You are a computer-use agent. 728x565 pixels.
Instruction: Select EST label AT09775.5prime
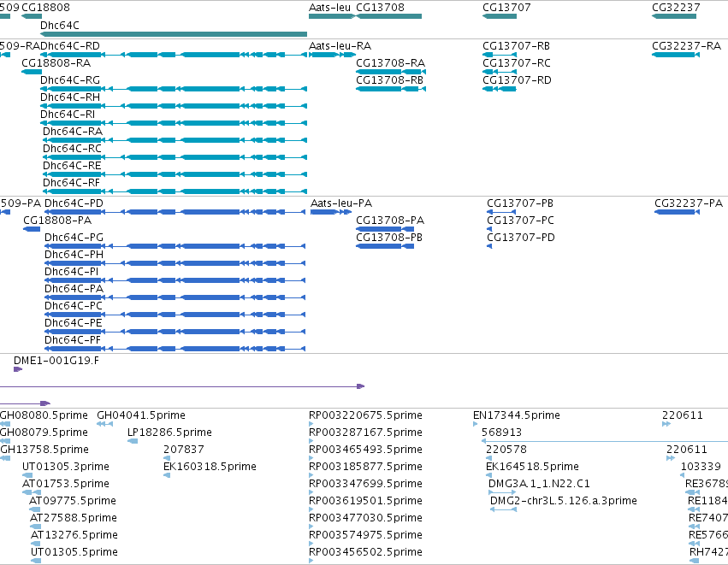tap(73, 502)
